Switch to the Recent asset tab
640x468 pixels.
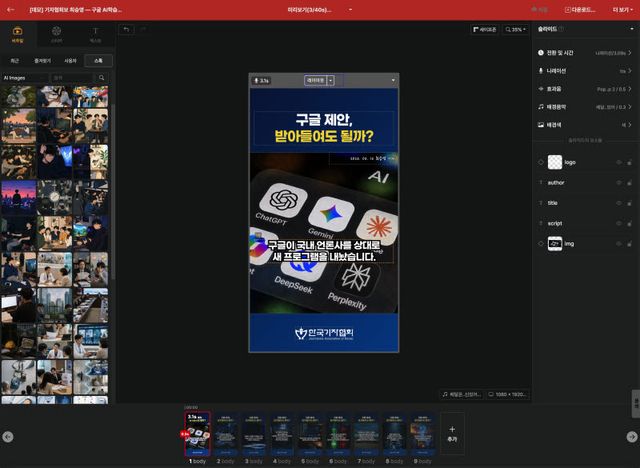[15, 60]
